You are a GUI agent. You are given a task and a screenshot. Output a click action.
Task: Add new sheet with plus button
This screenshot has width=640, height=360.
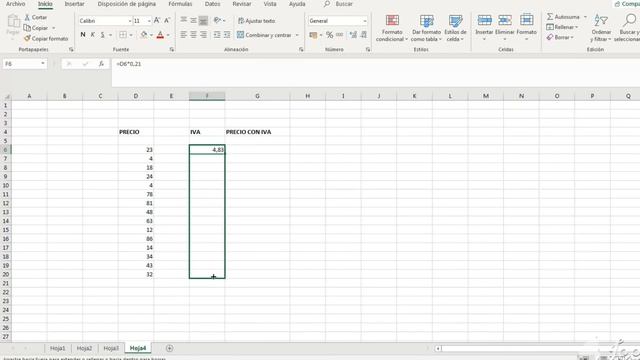coord(169,348)
